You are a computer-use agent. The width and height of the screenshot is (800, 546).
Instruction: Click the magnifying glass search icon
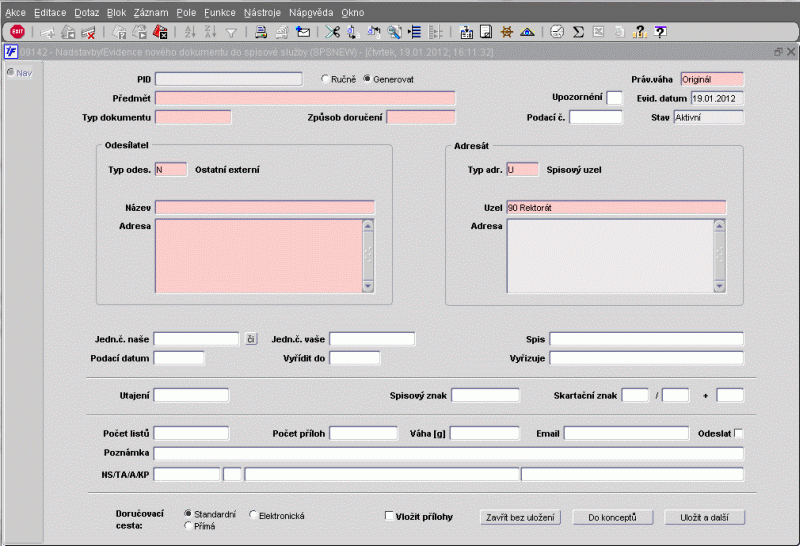[x=394, y=32]
